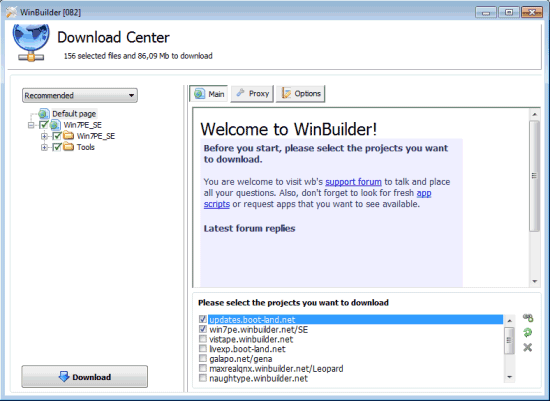Close the WinBuilder window

[532, 12]
